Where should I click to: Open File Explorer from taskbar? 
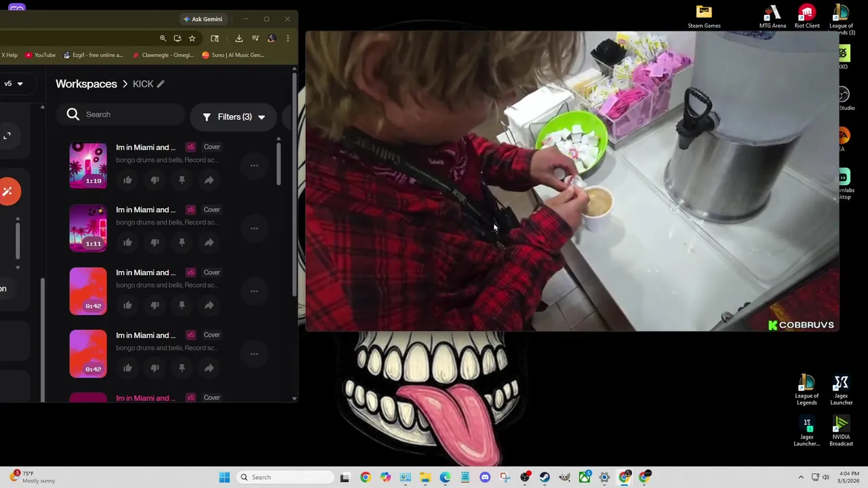coord(425,477)
